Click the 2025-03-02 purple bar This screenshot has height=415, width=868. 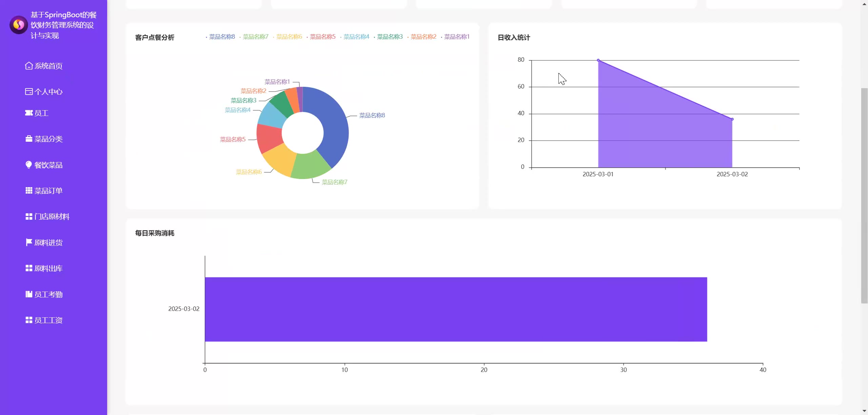click(456, 309)
